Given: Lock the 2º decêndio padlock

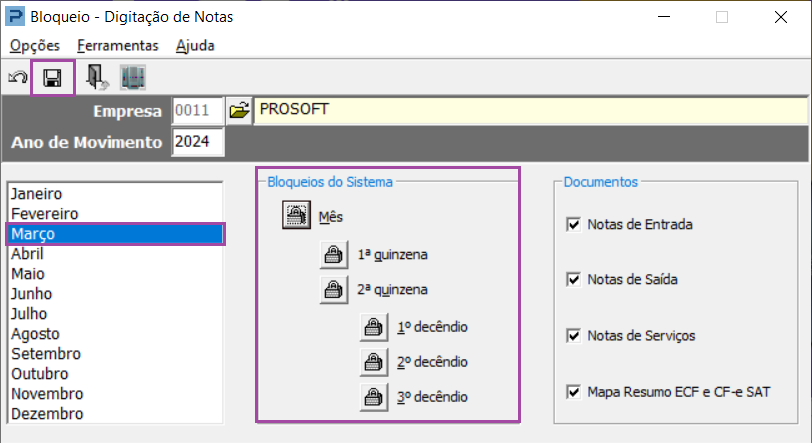Looking at the screenshot, I should [373, 362].
